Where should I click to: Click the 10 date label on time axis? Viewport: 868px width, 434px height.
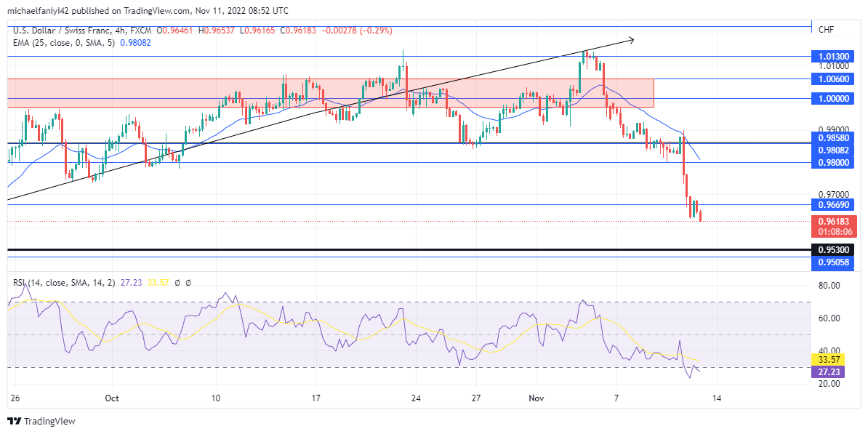coord(216,398)
